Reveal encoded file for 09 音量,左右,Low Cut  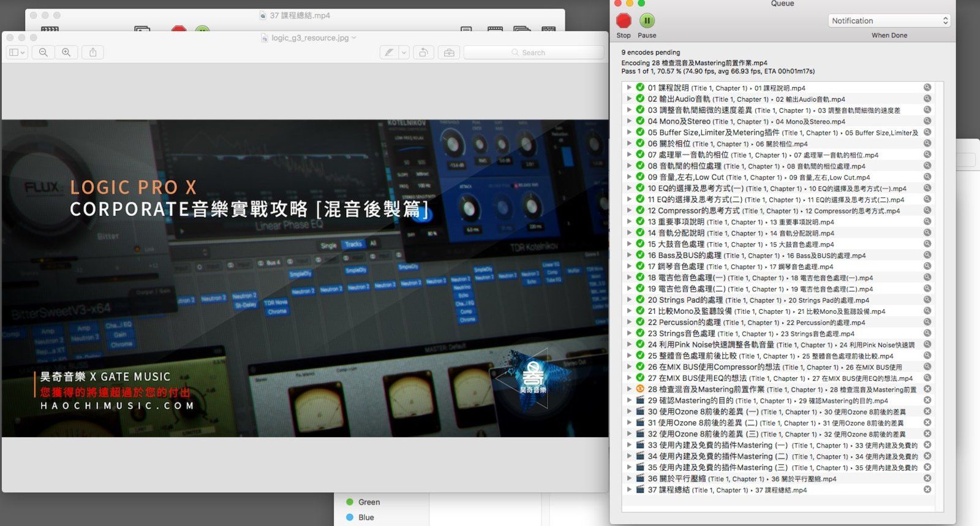[927, 177]
